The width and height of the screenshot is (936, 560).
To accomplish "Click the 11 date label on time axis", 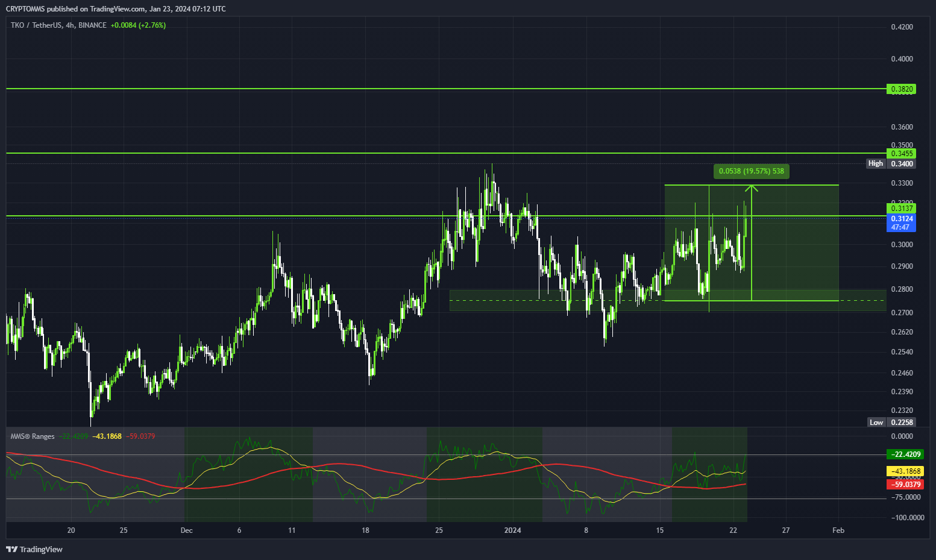I will click(x=292, y=530).
